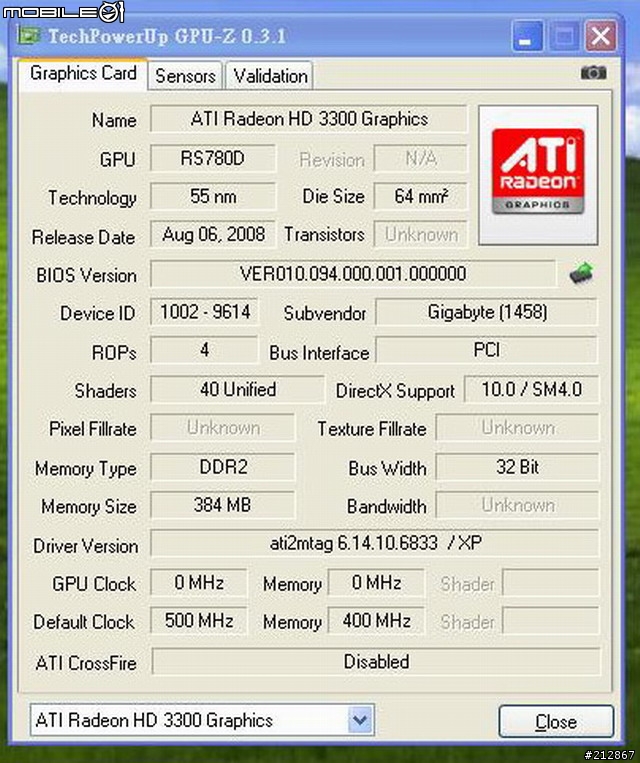Viewport: 640px width, 763px height.
Task: Click the Default Clock Memory field 400 MHz
Action: [376, 620]
